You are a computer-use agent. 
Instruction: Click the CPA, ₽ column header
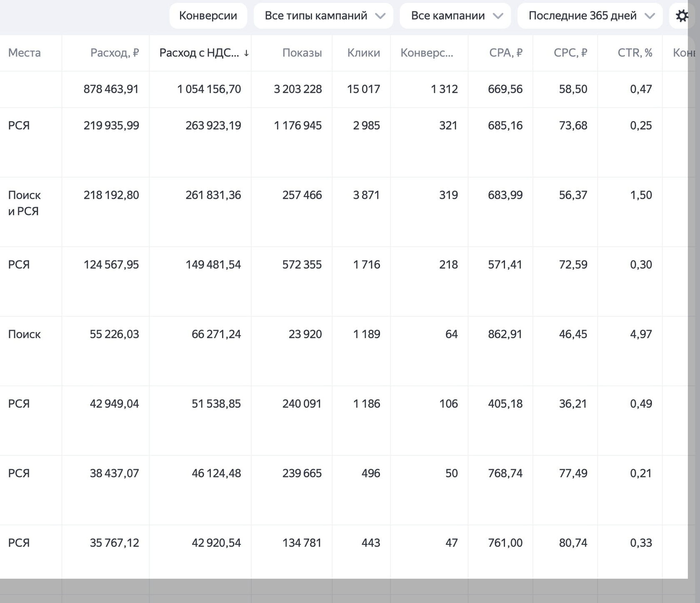505,53
